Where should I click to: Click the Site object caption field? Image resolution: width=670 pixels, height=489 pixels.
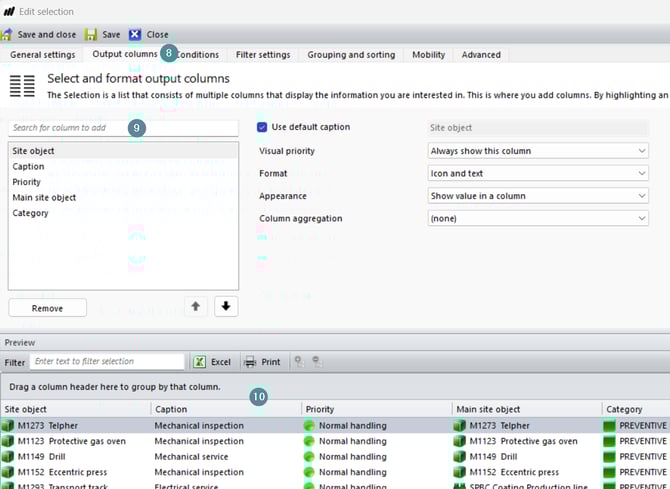pos(538,128)
